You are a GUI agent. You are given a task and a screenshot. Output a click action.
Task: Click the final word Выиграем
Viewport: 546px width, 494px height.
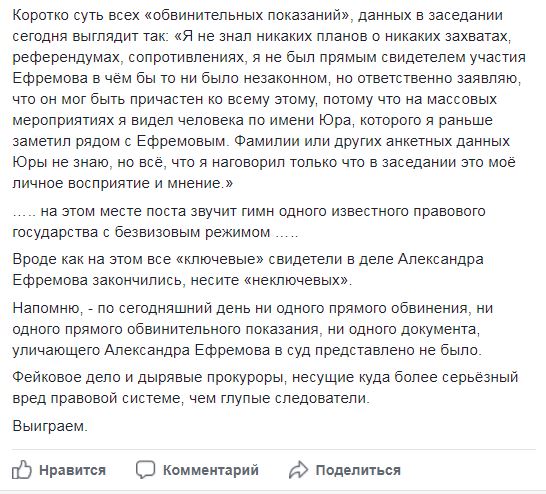[50, 426]
